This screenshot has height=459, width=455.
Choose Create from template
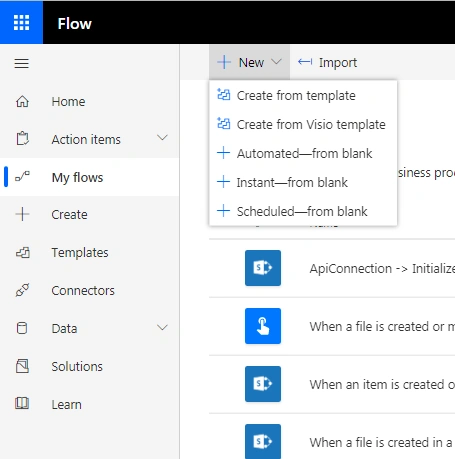pyautogui.click(x=303, y=95)
